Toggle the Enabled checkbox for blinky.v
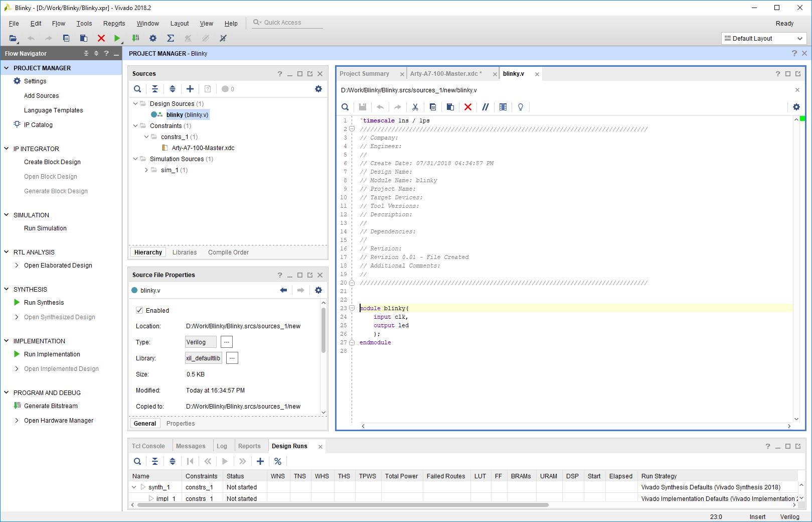Viewport: 812px width, 522px height. [x=139, y=310]
